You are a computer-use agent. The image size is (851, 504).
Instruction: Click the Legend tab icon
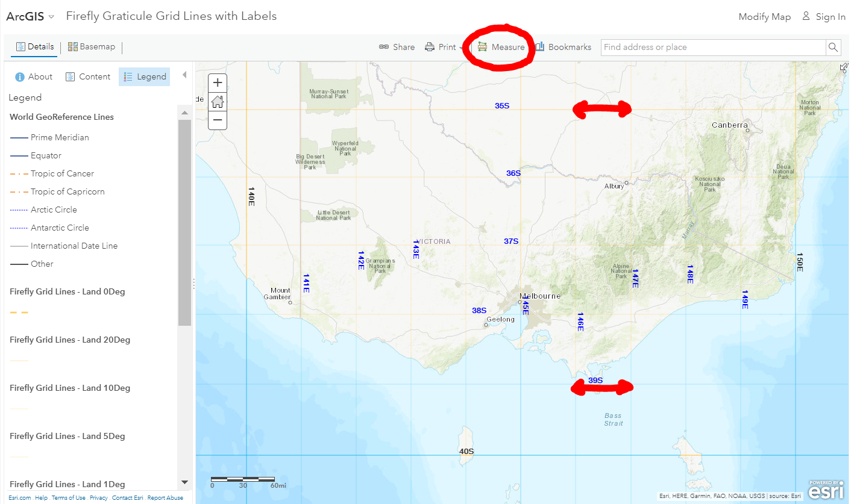128,76
